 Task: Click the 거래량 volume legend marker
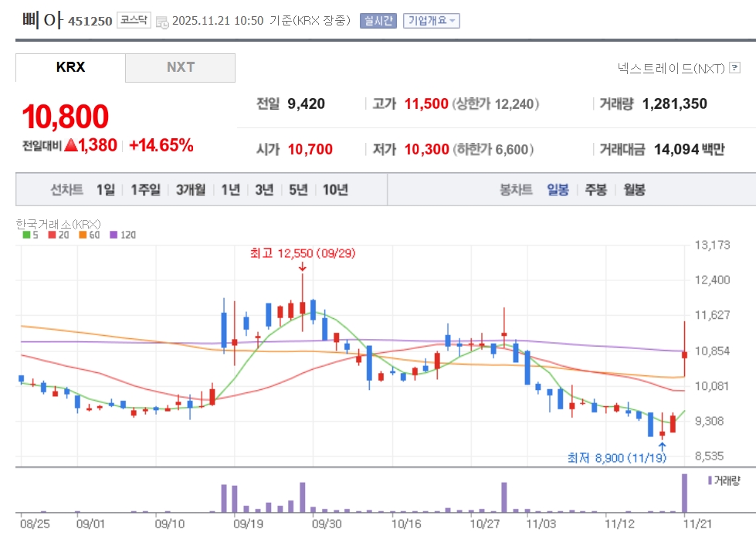point(710,480)
